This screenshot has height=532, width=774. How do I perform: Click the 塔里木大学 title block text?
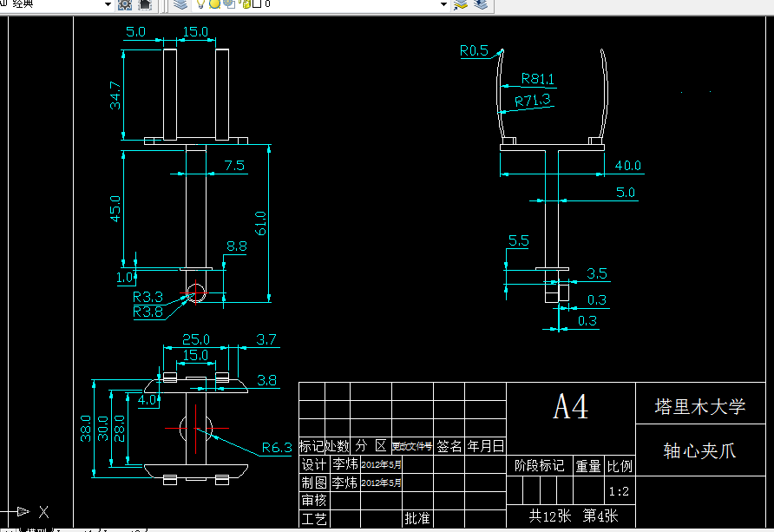pos(700,406)
